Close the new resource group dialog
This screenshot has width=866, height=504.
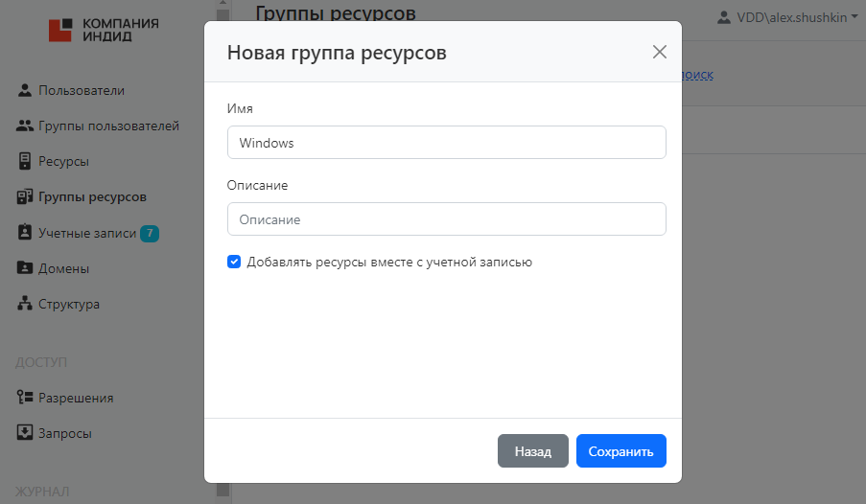[x=659, y=53]
